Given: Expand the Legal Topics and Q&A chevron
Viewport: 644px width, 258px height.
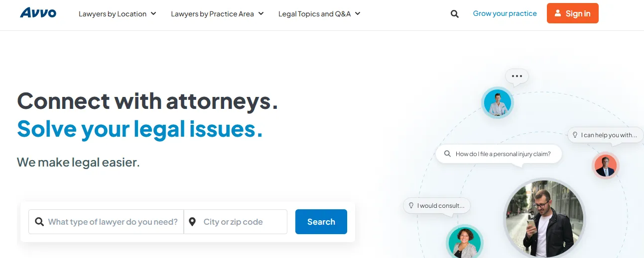Looking at the screenshot, I should pyautogui.click(x=358, y=13).
